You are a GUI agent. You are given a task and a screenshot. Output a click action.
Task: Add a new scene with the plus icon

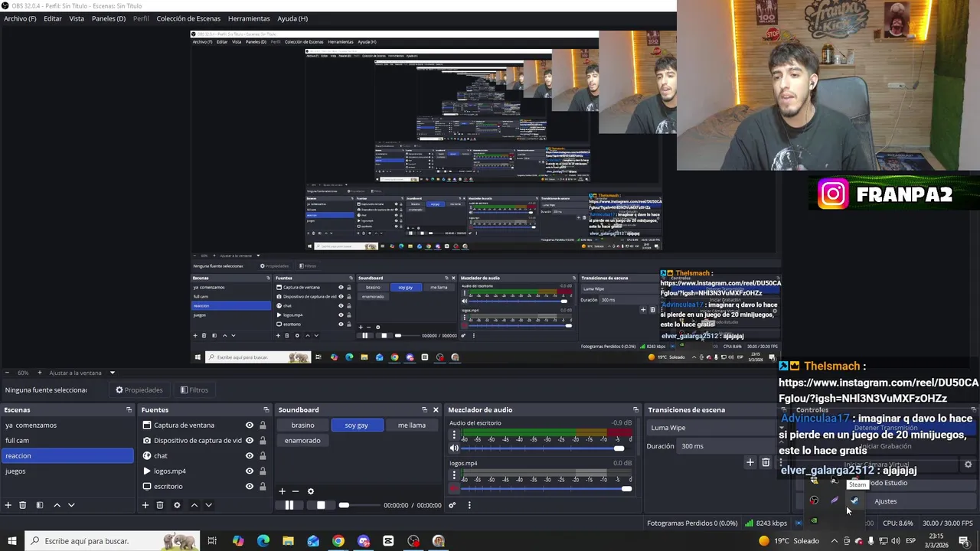click(8, 505)
